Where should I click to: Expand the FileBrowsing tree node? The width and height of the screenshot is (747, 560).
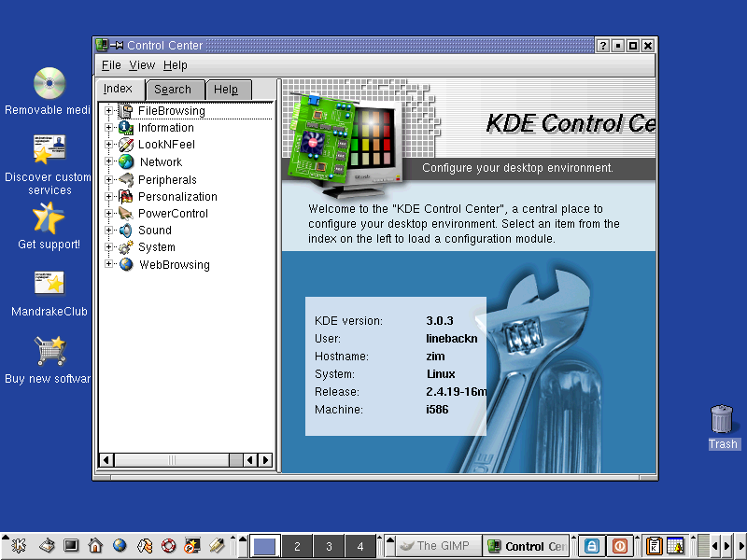click(x=108, y=110)
